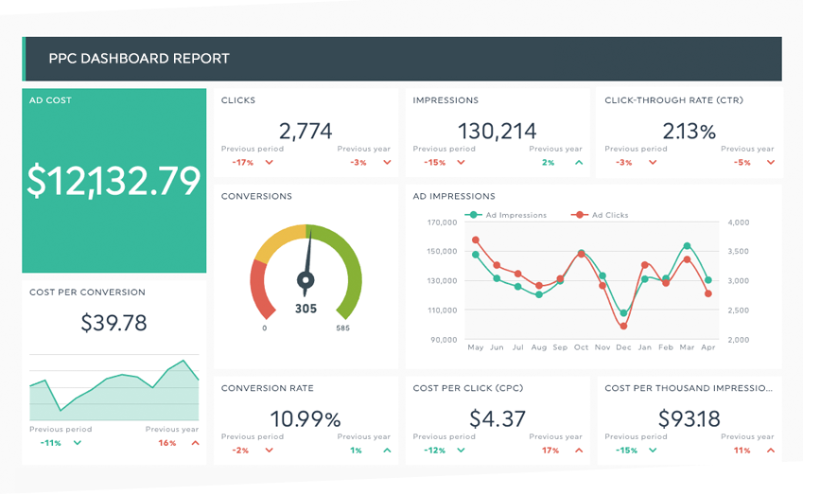
Task: Click the Impressions previous year up arrow
Action: (x=577, y=162)
